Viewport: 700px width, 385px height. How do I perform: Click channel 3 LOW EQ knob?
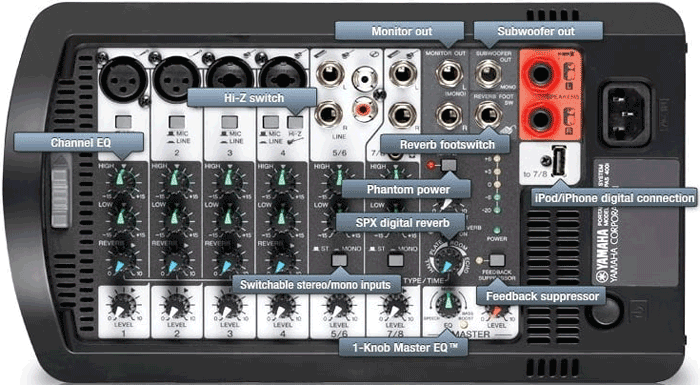pyautogui.click(x=228, y=218)
